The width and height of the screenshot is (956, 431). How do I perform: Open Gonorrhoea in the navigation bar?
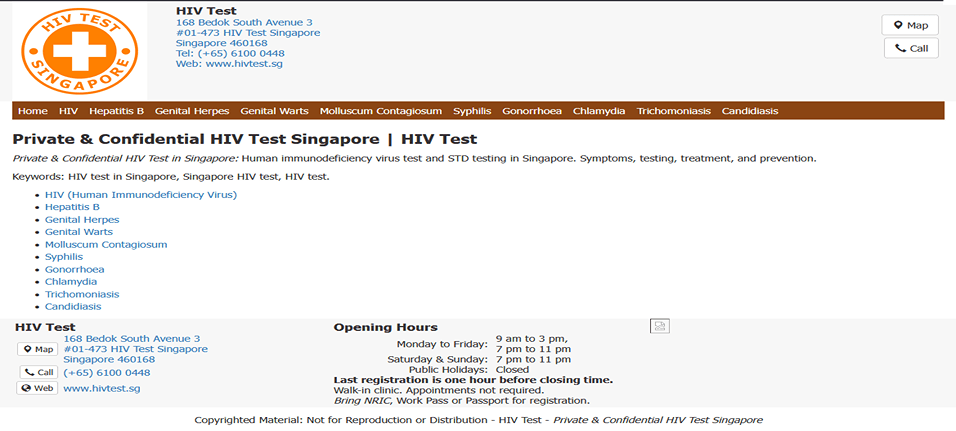pos(532,111)
